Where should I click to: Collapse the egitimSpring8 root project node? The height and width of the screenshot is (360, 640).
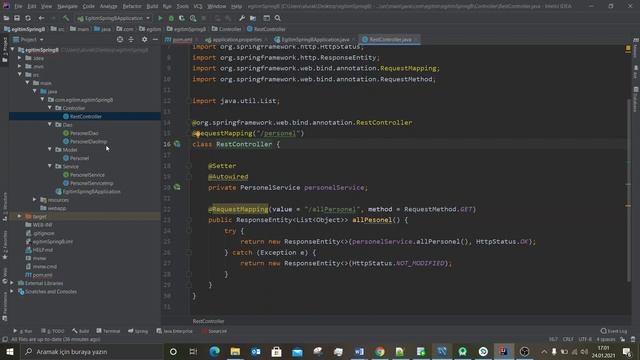tap(13, 49)
